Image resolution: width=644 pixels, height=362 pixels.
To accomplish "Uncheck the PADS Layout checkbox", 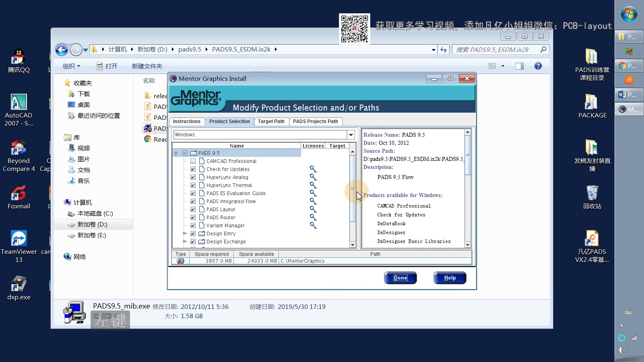I will (x=193, y=210).
